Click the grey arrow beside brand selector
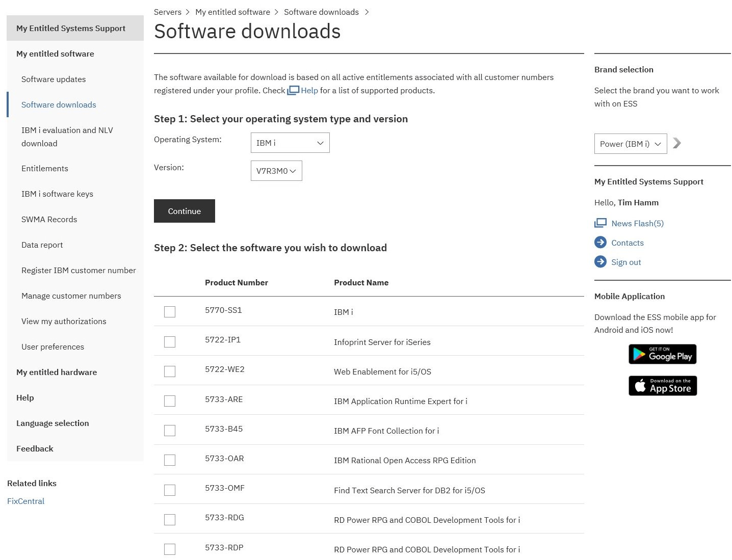732x560 pixels. [677, 143]
